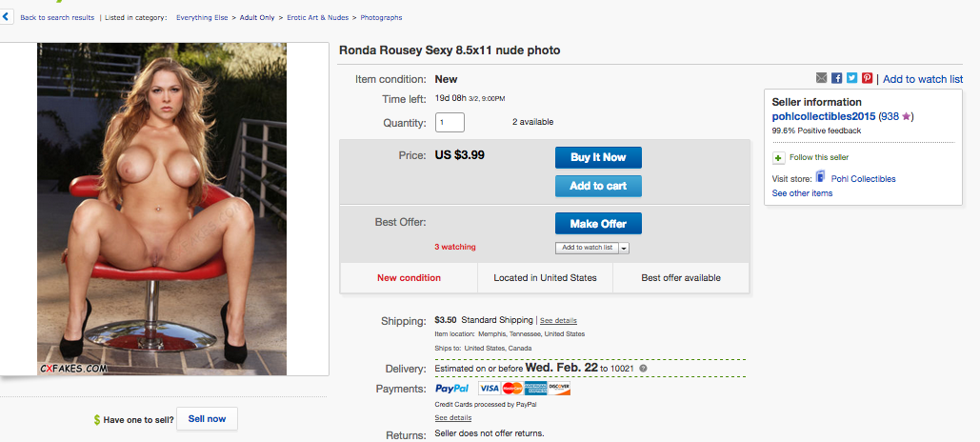Open See details link for shipping
Image resolution: width=980 pixels, height=442 pixels.
(558, 320)
